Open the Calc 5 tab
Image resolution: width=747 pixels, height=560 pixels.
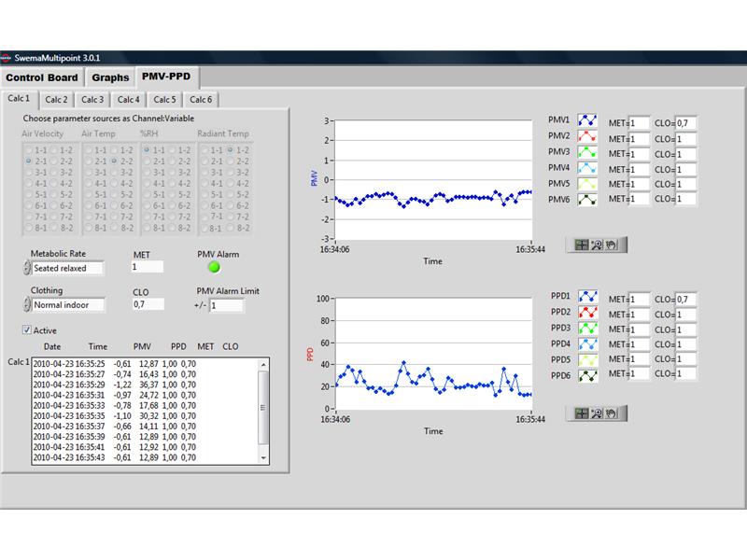165,100
